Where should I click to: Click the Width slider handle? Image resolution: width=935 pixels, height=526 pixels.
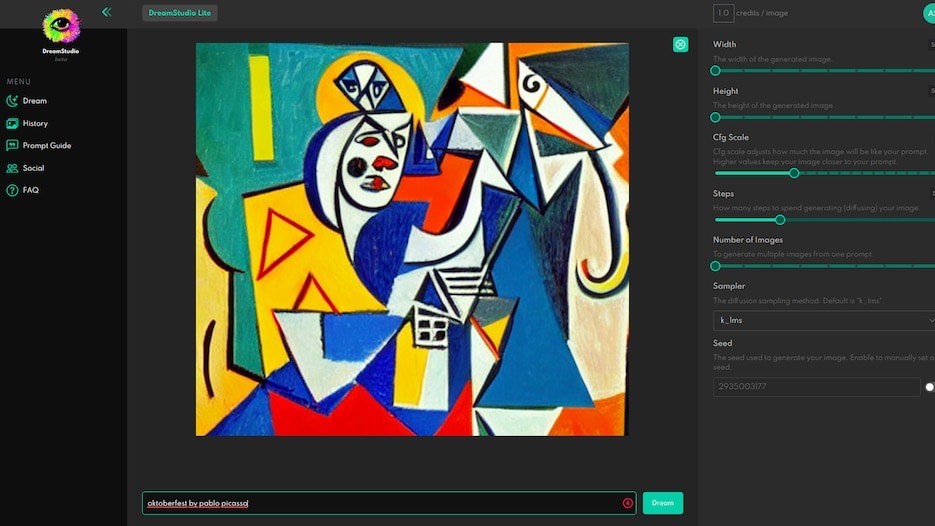point(716,71)
